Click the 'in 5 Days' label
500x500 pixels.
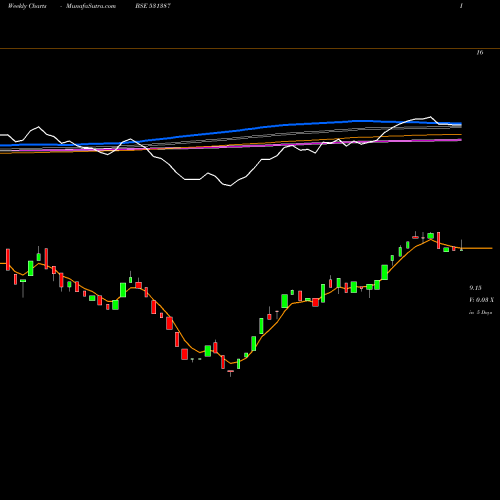[481, 312]
